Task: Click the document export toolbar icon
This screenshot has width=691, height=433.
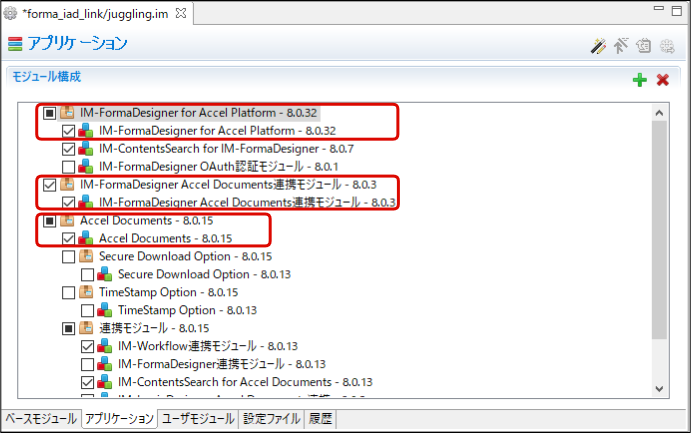Action: pos(644,45)
